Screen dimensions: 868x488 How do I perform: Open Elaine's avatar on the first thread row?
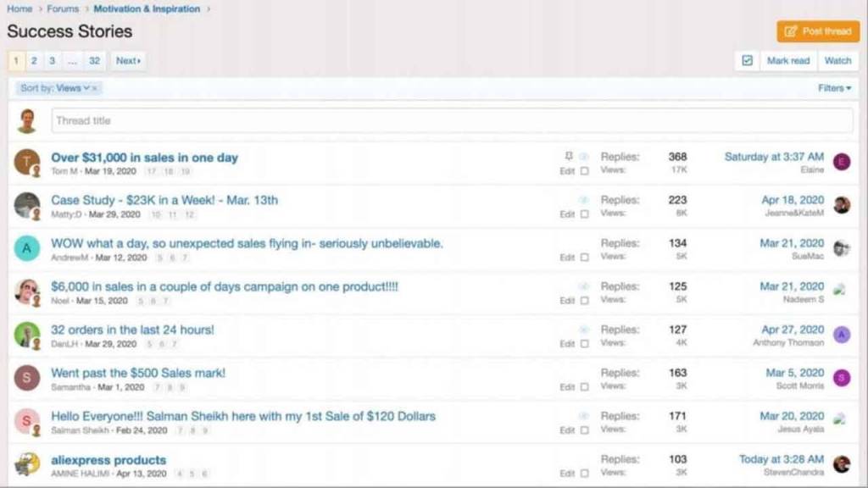tap(841, 162)
